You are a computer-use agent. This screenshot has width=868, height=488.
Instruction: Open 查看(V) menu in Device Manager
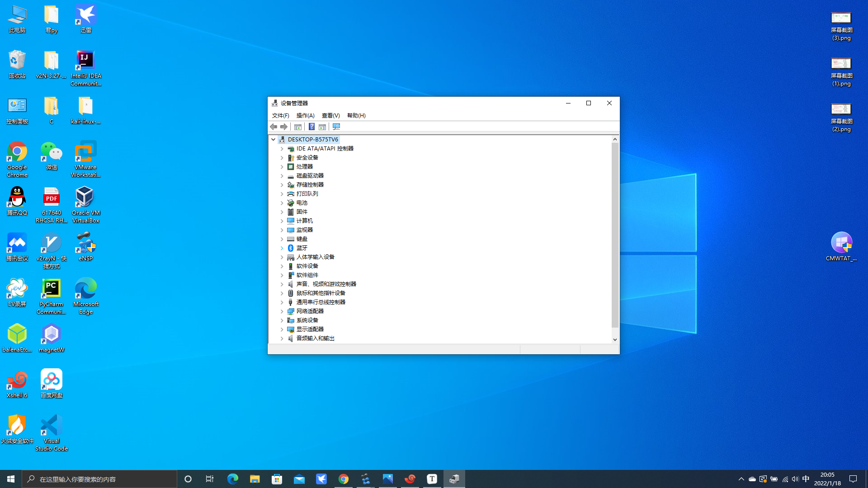click(331, 115)
